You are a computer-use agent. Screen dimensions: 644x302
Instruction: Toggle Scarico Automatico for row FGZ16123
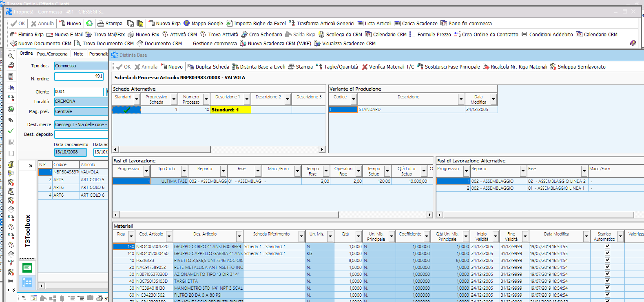point(607,260)
